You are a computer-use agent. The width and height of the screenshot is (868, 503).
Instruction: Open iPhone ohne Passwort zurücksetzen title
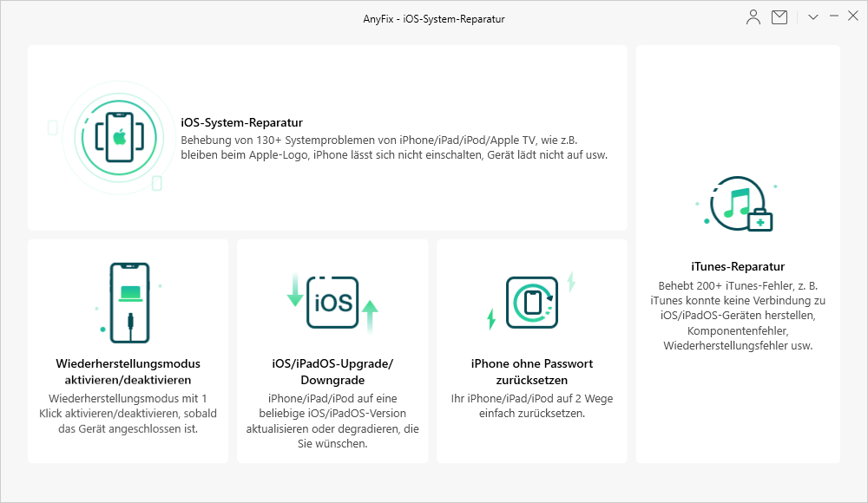click(x=532, y=372)
